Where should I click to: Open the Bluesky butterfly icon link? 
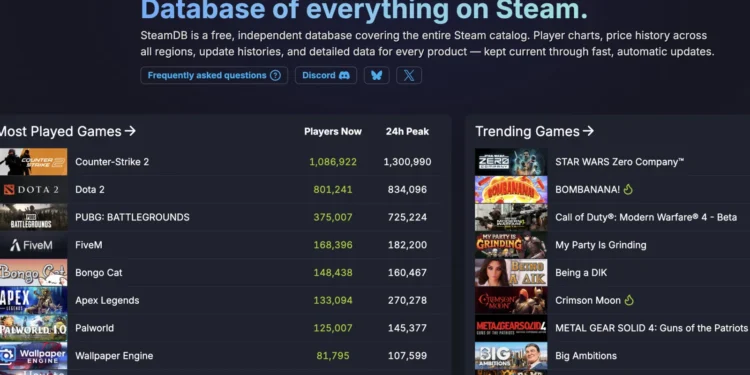coord(376,76)
